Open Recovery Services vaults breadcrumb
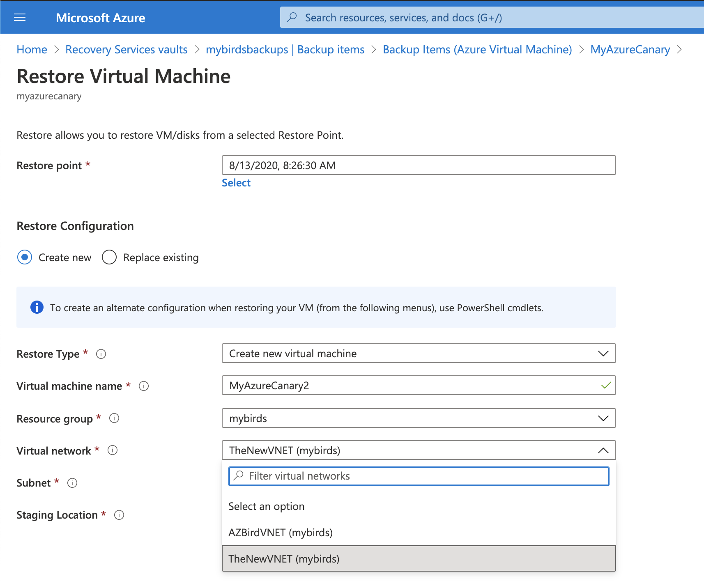The width and height of the screenshot is (704, 588). 127,49
